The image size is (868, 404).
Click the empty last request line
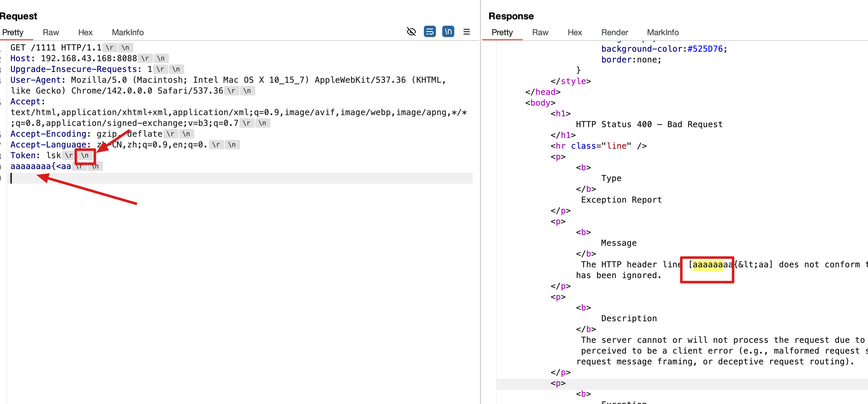(236, 178)
